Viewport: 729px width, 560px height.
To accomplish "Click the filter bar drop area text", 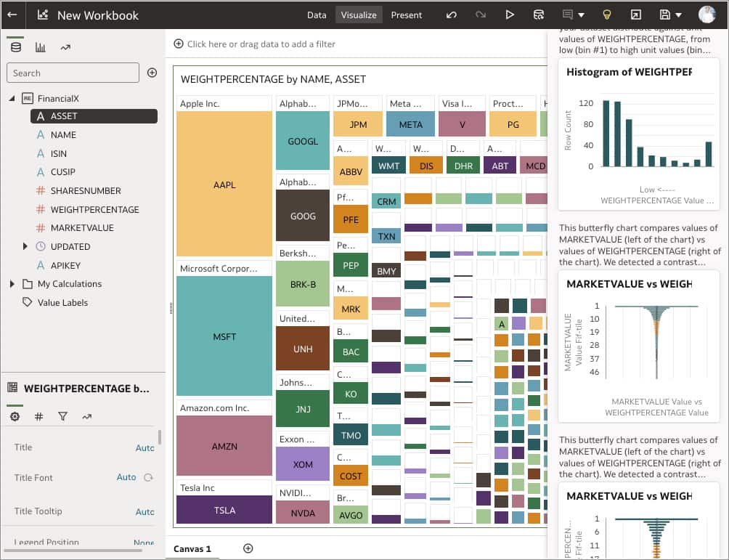I will pos(261,44).
